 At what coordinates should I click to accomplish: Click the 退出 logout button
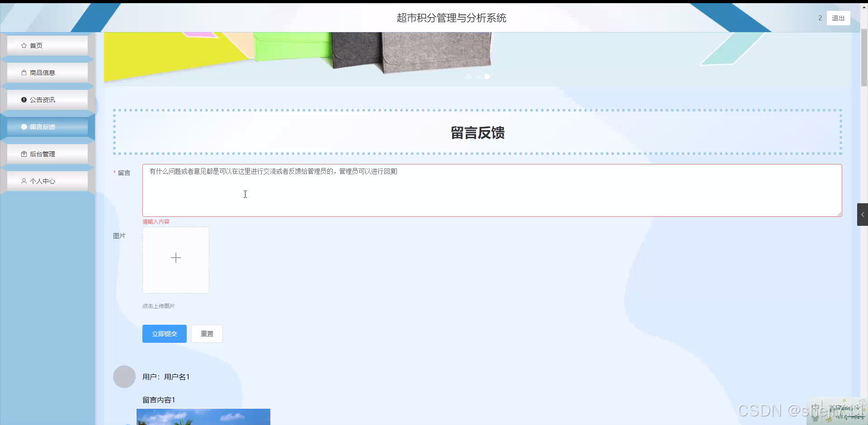click(838, 18)
